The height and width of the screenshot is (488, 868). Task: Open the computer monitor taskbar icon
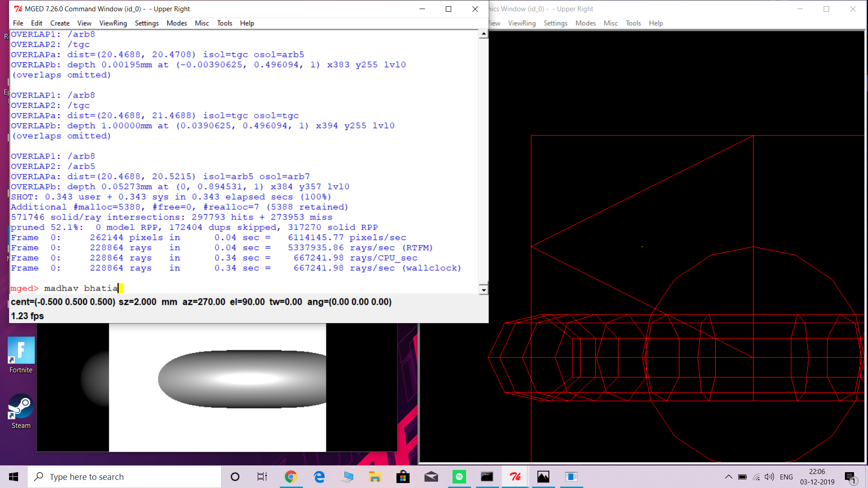(x=347, y=477)
